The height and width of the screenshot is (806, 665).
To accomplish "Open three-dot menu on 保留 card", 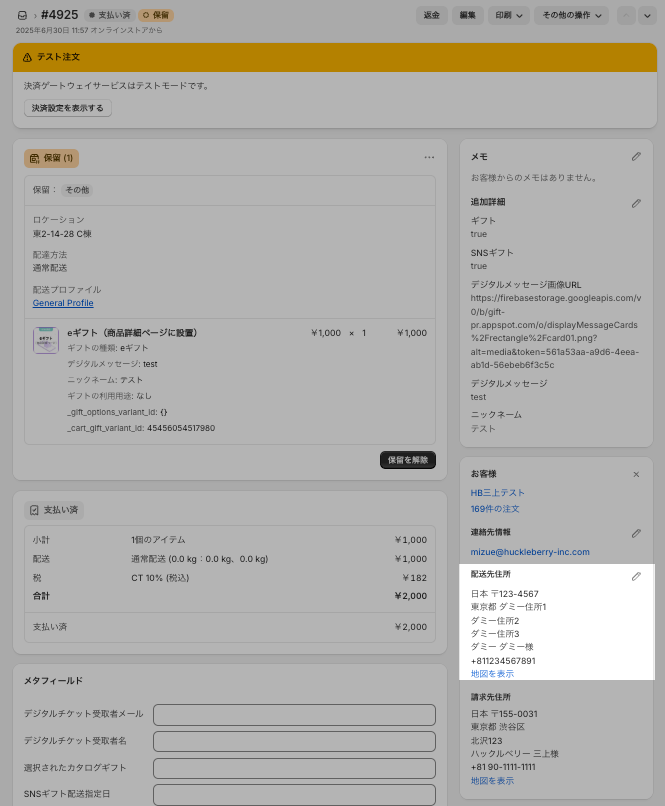I will [x=429, y=157].
